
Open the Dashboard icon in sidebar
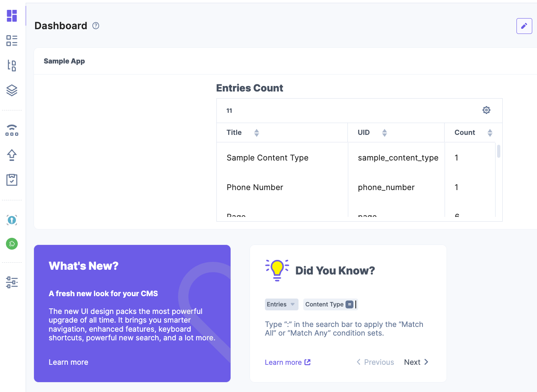point(12,16)
